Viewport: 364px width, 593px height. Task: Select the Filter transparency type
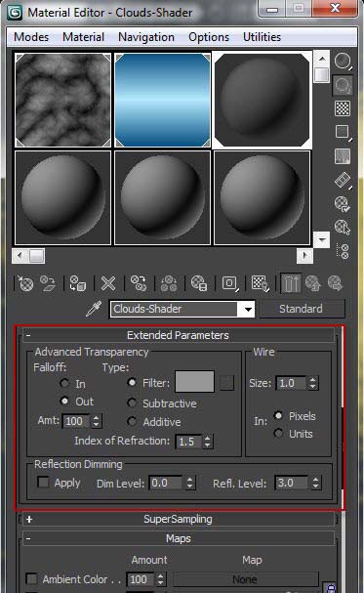click(132, 383)
